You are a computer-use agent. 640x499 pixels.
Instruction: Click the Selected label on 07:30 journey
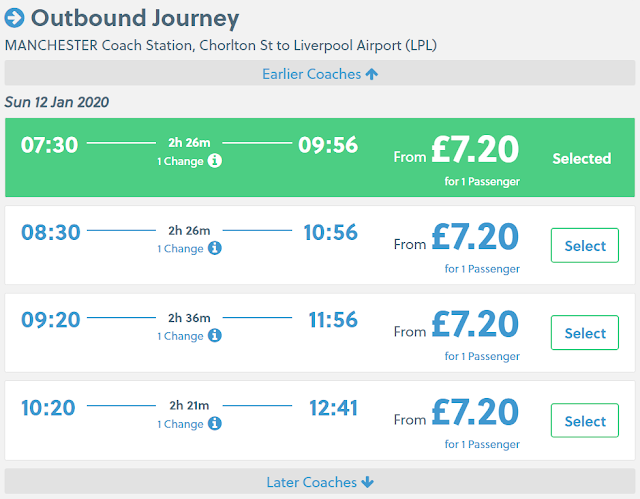click(x=581, y=158)
